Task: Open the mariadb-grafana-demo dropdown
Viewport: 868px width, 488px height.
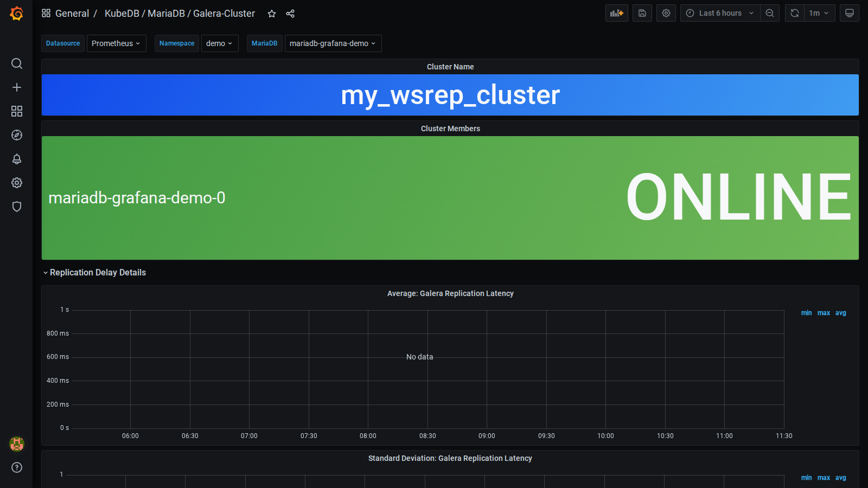Action: (x=333, y=43)
